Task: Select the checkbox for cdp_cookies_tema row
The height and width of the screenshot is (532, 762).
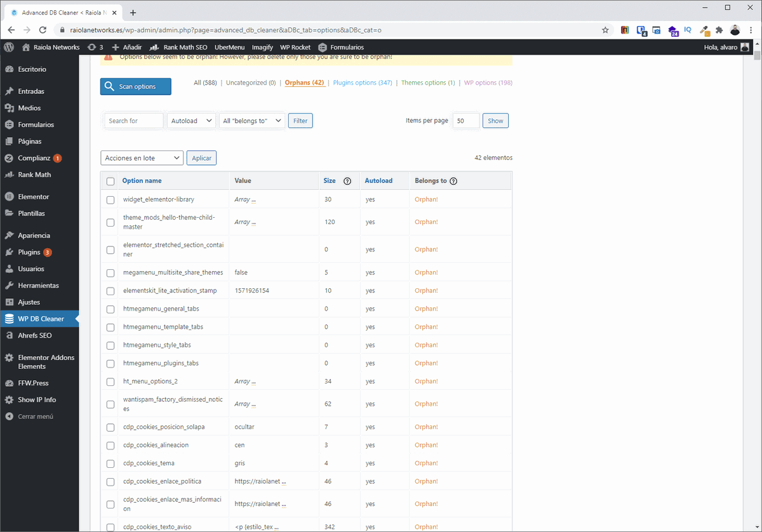Action: (110, 463)
